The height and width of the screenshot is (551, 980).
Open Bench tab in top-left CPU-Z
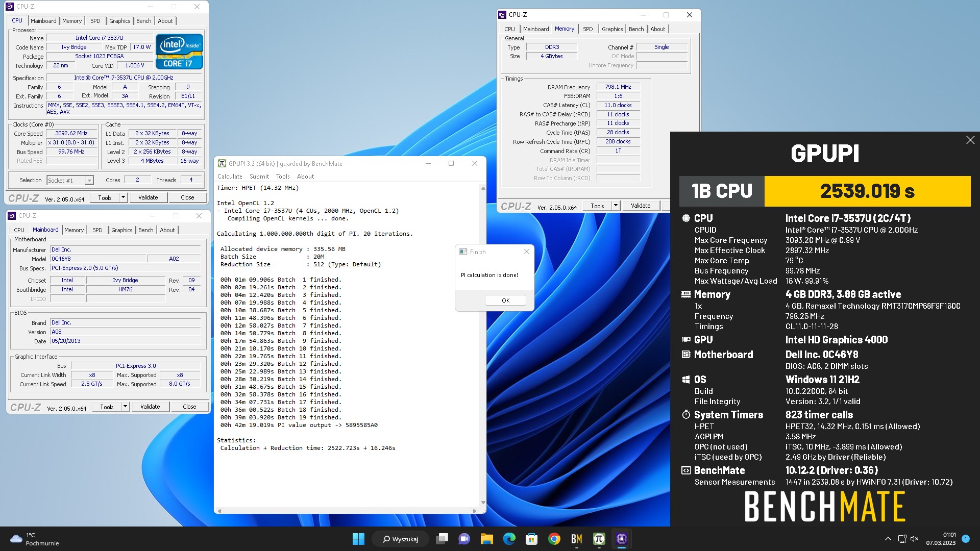coord(144,21)
